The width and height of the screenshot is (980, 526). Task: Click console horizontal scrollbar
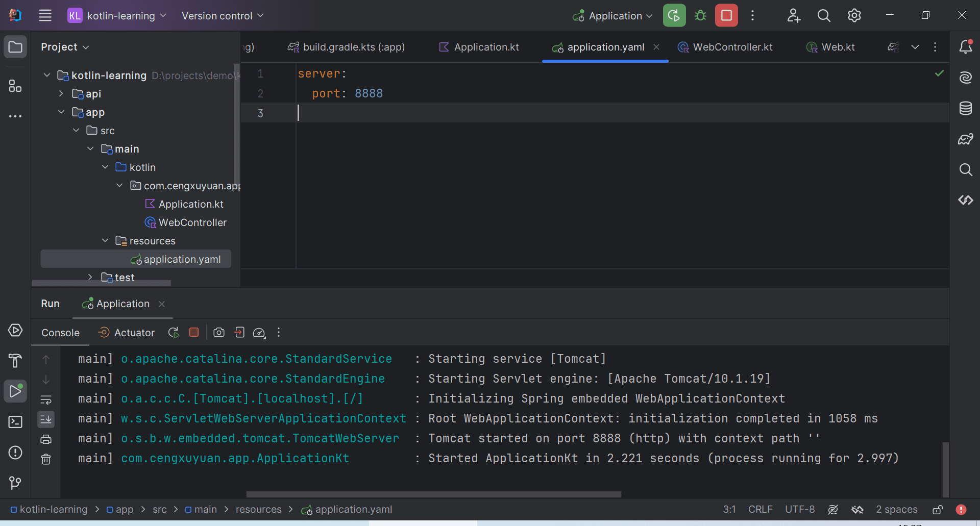click(433, 494)
